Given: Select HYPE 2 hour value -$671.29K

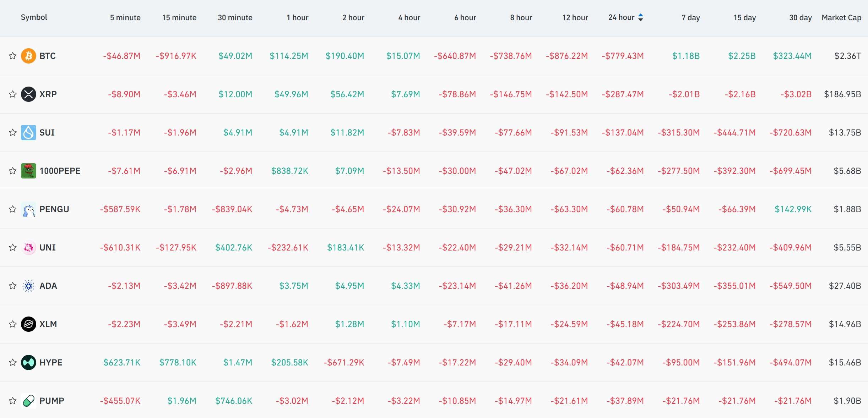Looking at the screenshot, I should click(344, 362).
